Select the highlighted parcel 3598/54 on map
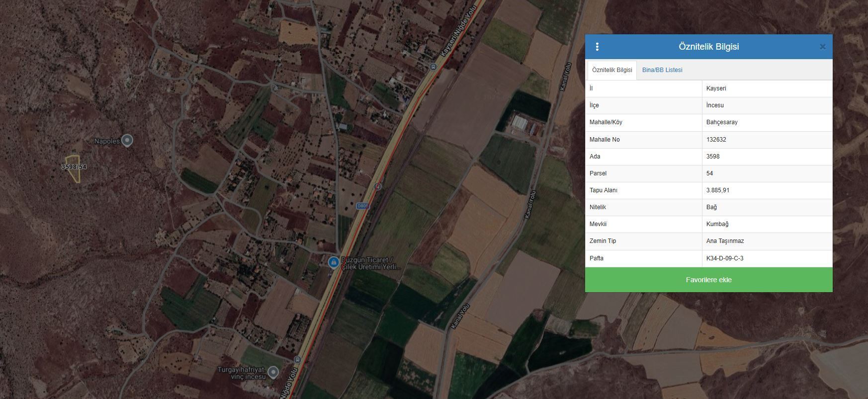The image size is (868, 399). [x=74, y=168]
